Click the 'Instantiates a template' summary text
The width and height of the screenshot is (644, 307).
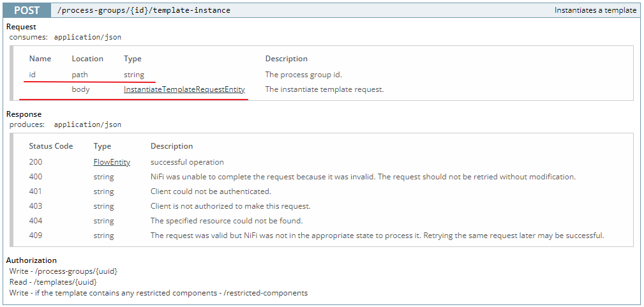pos(595,10)
